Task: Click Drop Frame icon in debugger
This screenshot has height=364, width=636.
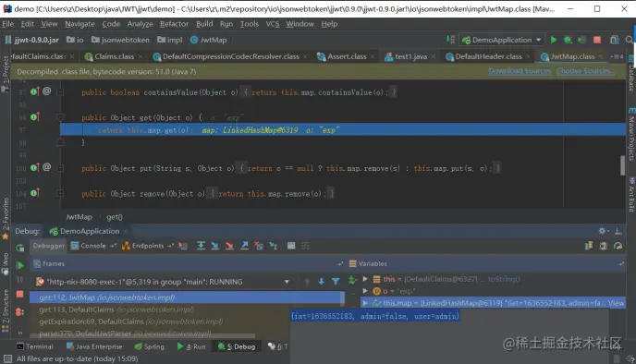Action: (259, 246)
